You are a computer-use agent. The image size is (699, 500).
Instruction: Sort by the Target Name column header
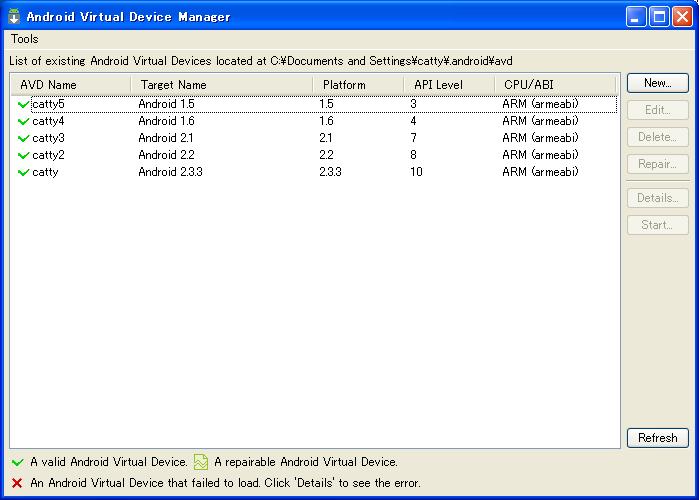pyautogui.click(x=222, y=85)
